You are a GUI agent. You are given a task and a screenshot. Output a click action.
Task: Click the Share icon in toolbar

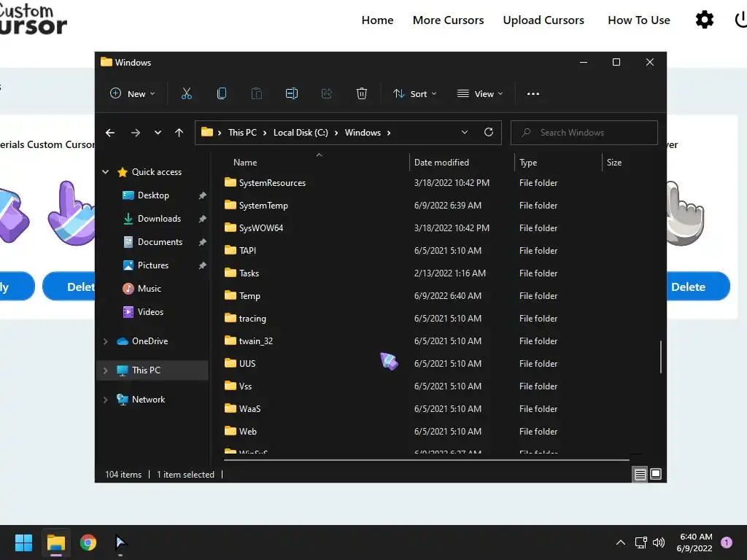point(327,93)
